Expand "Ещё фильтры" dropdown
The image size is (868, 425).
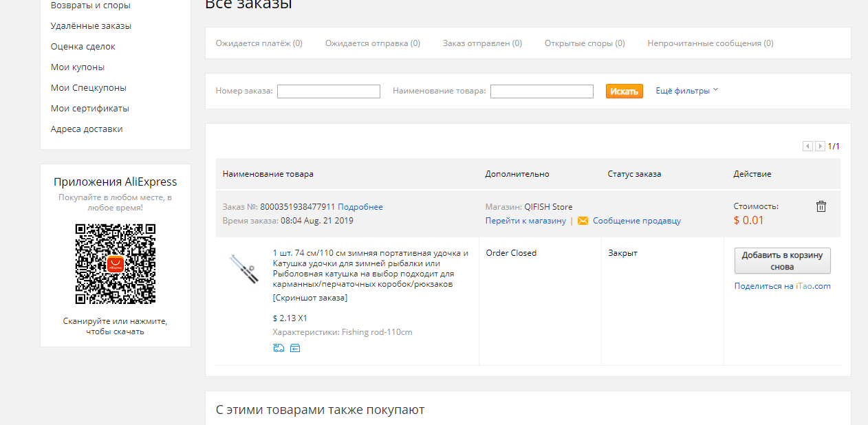click(687, 91)
